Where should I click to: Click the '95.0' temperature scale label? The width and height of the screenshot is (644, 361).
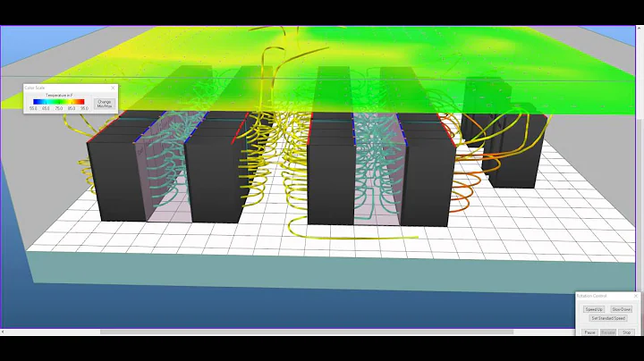(x=84, y=109)
